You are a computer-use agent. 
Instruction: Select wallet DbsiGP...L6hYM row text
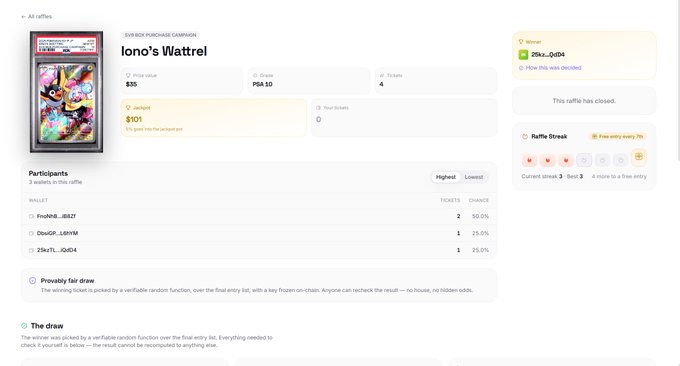click(58, 233)
